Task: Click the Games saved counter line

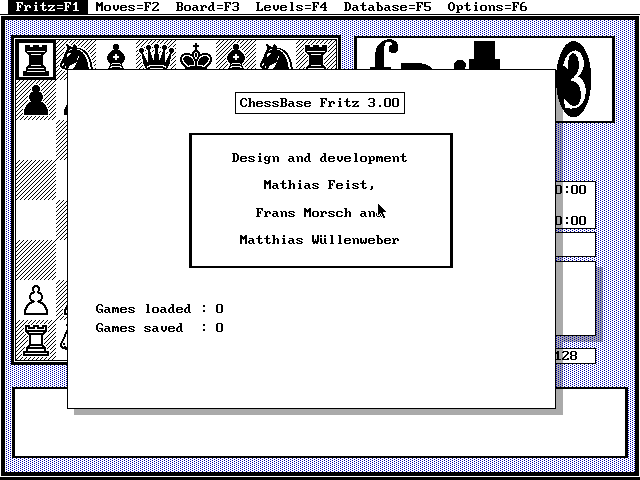Action: [x=160, y=328]
